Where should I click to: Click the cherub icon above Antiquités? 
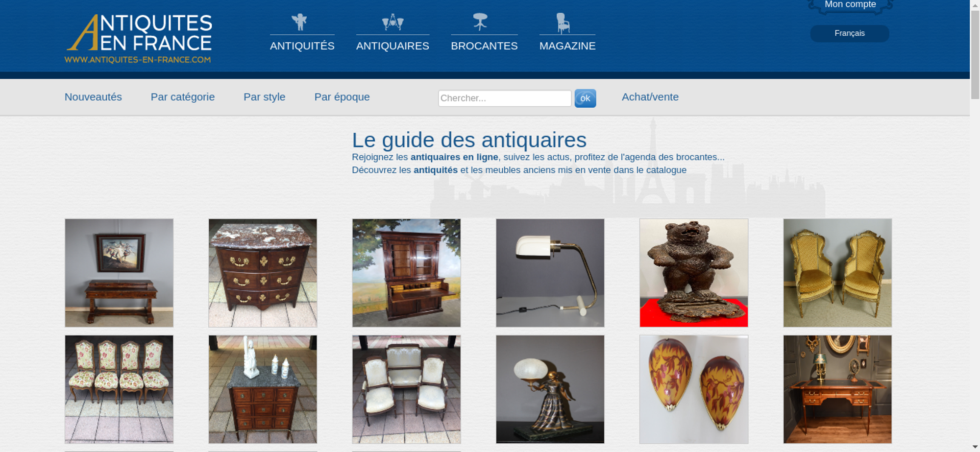coord(299,22)
